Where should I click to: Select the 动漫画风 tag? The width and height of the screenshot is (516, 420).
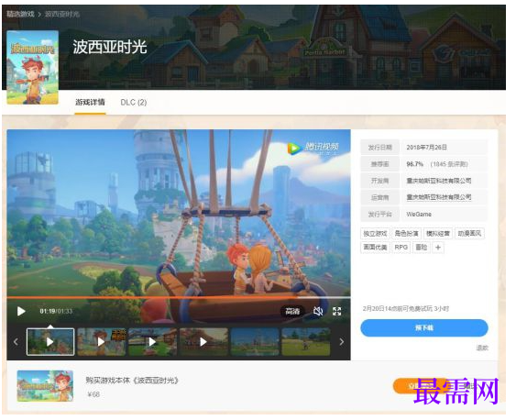pyautogui.click(x=469, y=233)
